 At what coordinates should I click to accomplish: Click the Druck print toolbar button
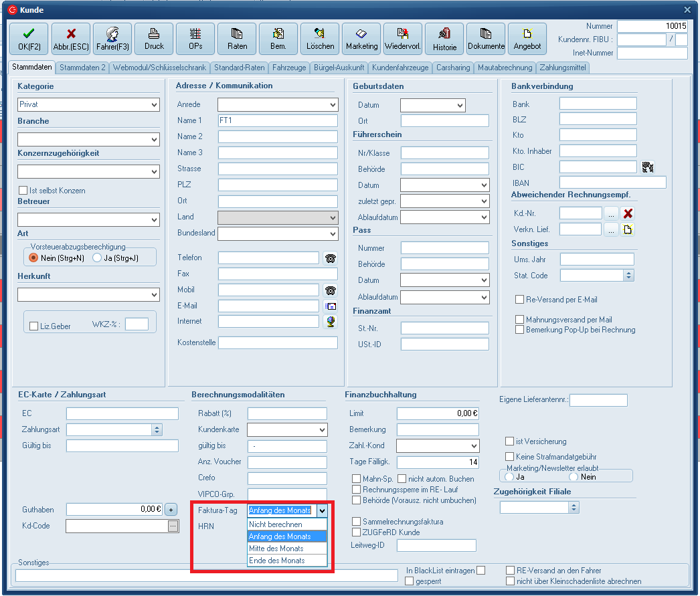coord(154,39)
